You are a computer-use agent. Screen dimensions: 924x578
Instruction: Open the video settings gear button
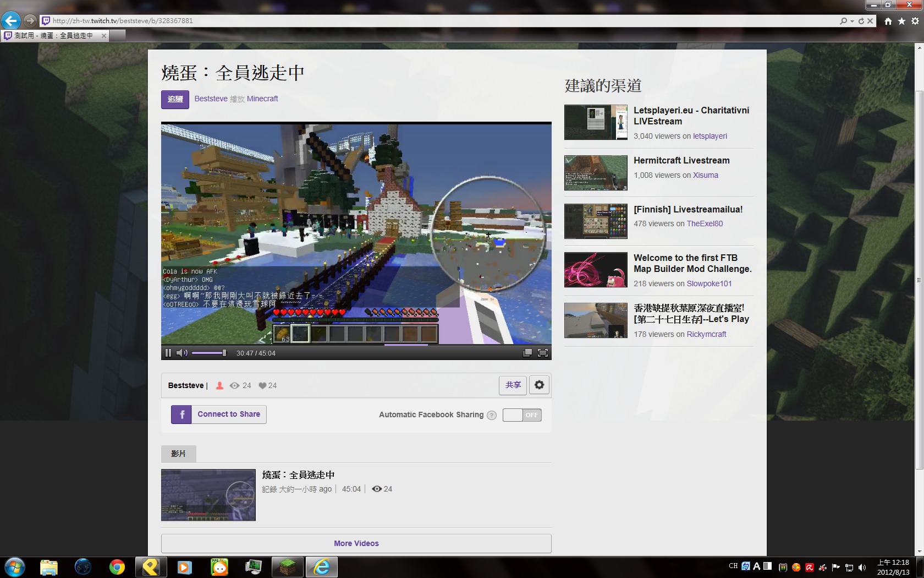click(x=540, y=385)
